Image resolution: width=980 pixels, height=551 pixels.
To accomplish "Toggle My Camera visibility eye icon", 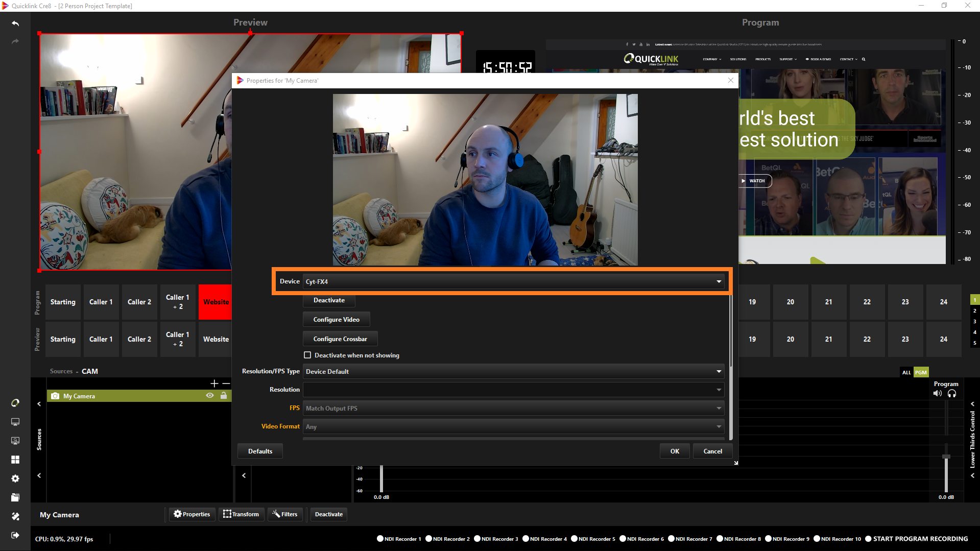I will (210, 396).
